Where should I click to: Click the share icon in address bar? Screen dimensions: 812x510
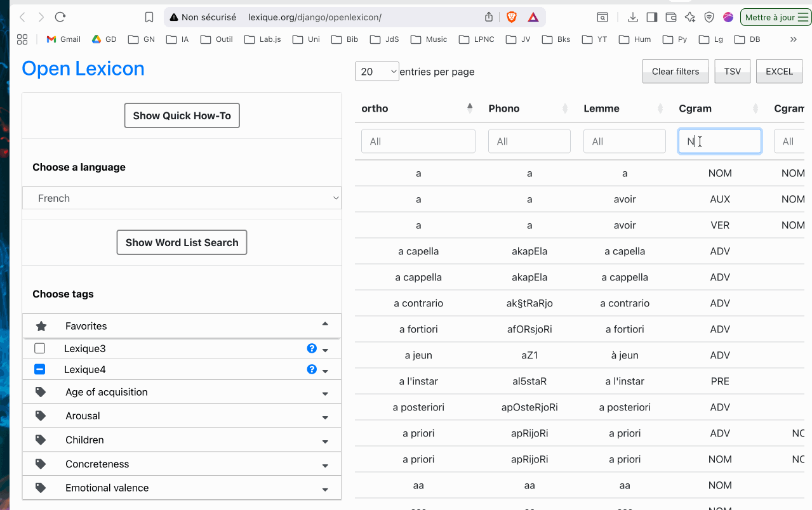pos(489,17)
